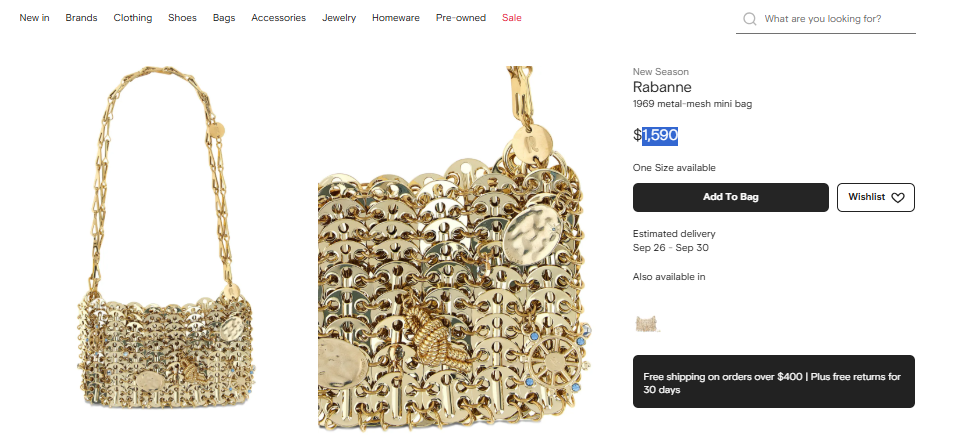Open the Accessories menu
This screenshot has height=441, width=957.
278,18
